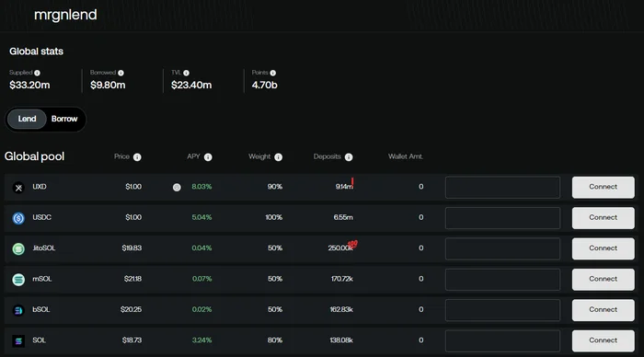This screenshot has height=357, width=644.
Task: Click the UXD row Connect button
Action: 603,188
